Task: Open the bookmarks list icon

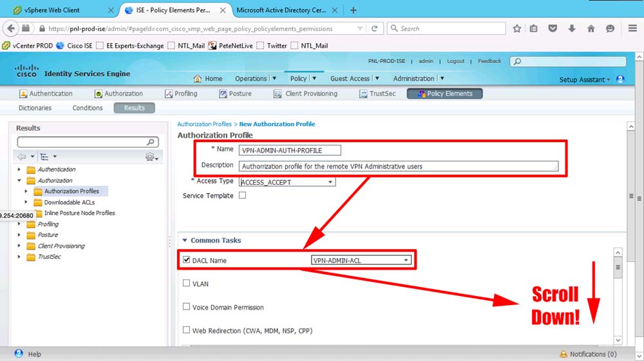Action: point(533,28)
